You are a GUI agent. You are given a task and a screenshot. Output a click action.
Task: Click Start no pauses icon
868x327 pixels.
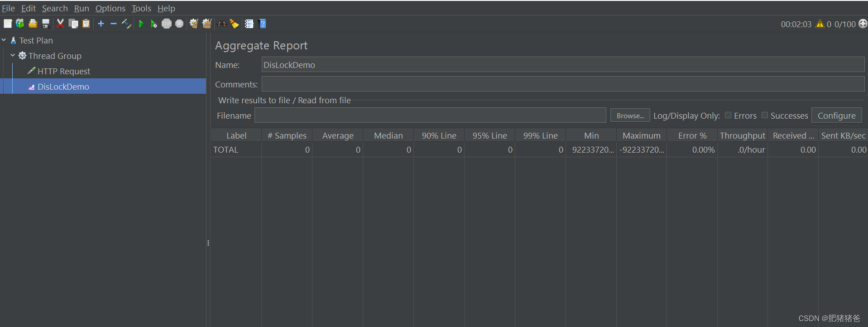tap(153, 24)
